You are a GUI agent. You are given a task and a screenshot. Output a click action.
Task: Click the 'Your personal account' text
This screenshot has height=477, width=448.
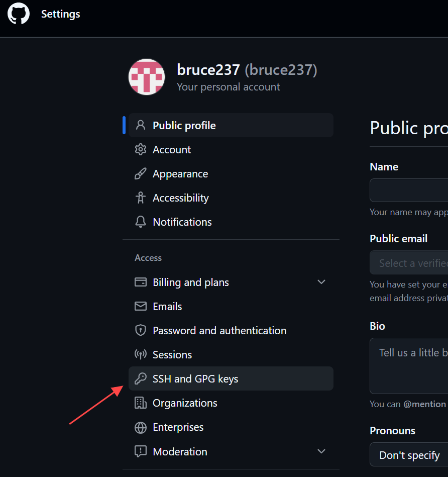coord(228,87)
